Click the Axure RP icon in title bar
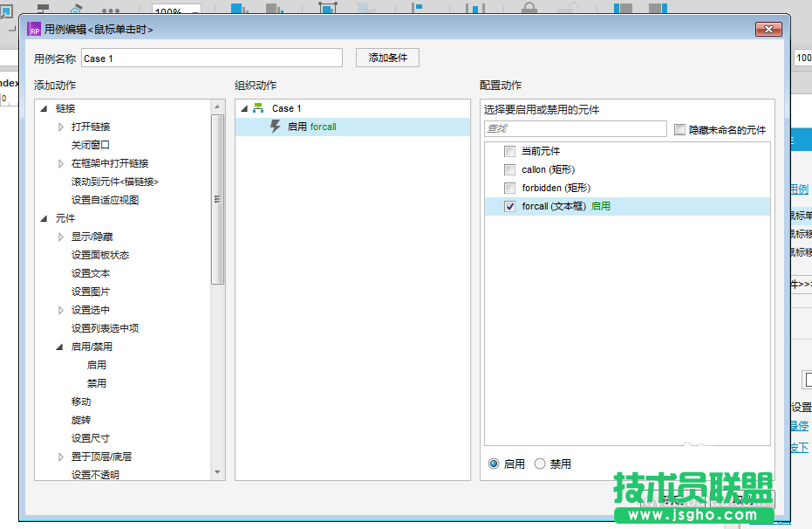 [35, 29]
